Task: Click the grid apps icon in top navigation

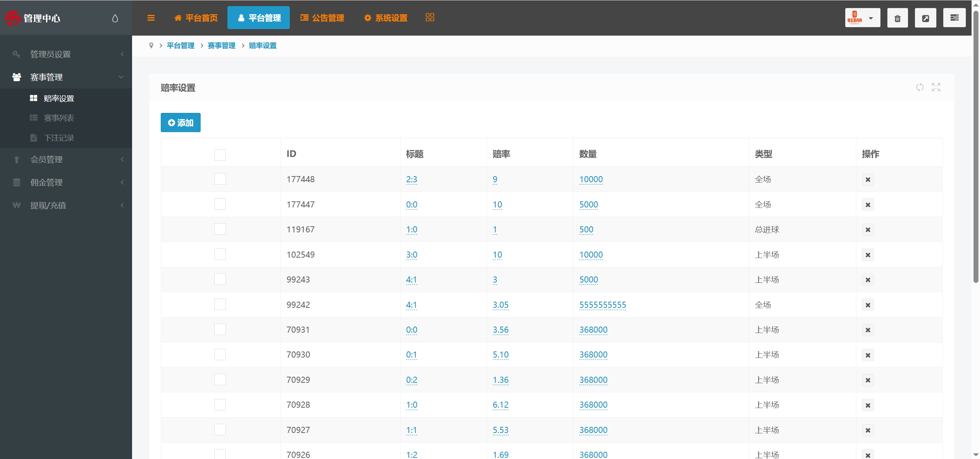Action: click(x=430, y=17)
